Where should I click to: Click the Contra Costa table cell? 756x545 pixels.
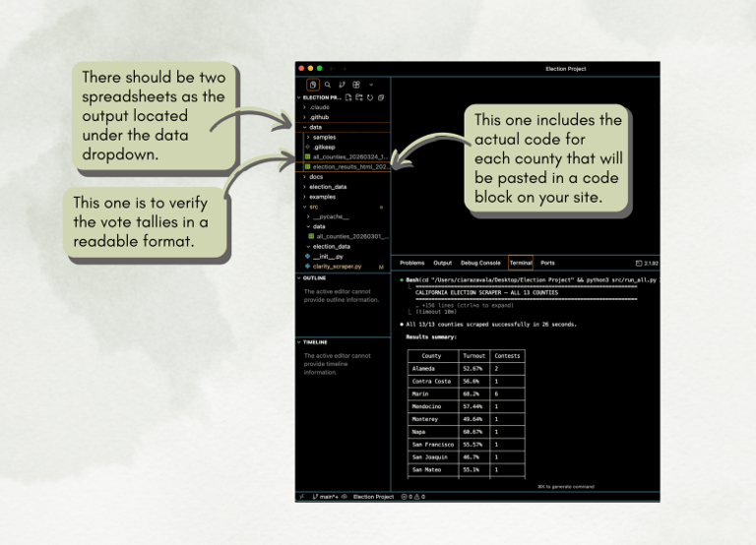click(x=433, y=381)
